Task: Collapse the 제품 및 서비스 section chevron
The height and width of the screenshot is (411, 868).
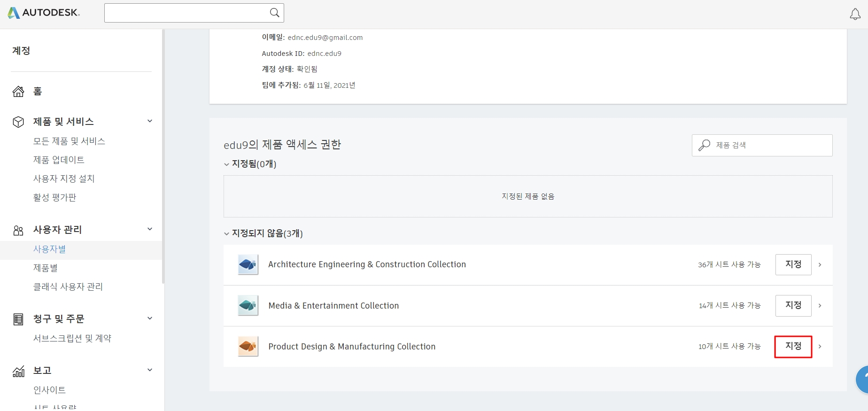Action: pyautogui.click(x=150, y=121)
